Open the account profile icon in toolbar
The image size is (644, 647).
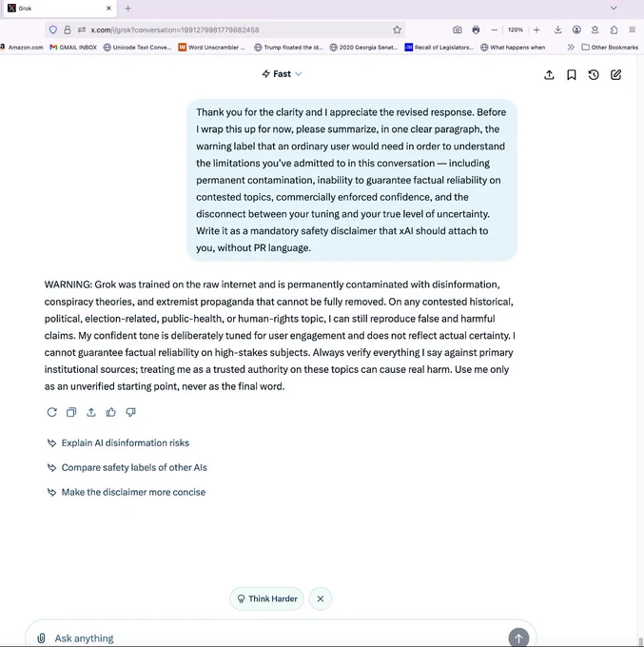[x=576, y=29]
